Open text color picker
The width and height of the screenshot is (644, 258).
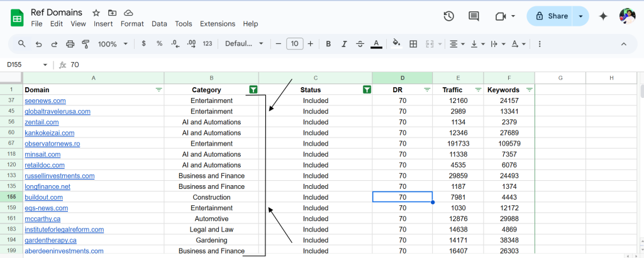tap(377, 44)
